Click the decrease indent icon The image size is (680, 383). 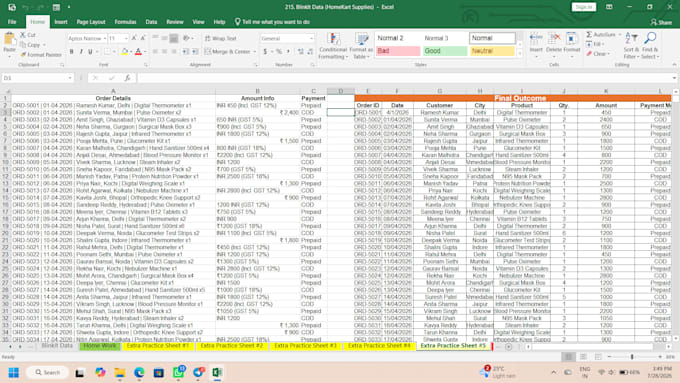tap(186, 52)
